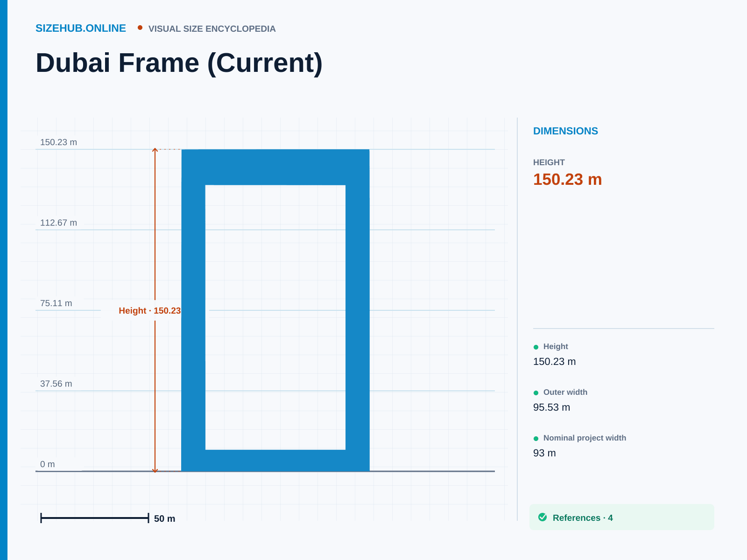Screen dimensions: 747x560
Task: Click the green checkmark icon in References
Action: coord(543,517)
